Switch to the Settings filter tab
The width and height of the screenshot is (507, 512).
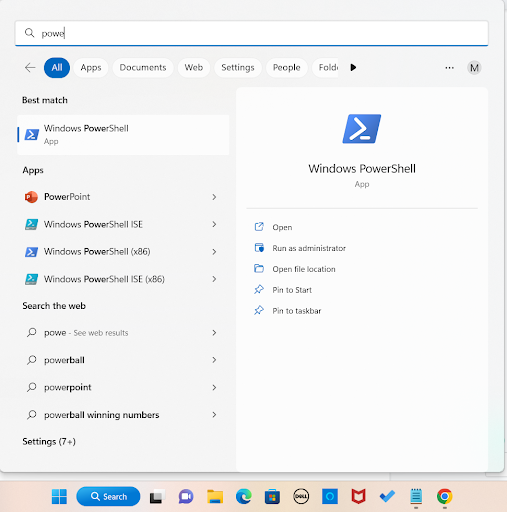point(238,68)
